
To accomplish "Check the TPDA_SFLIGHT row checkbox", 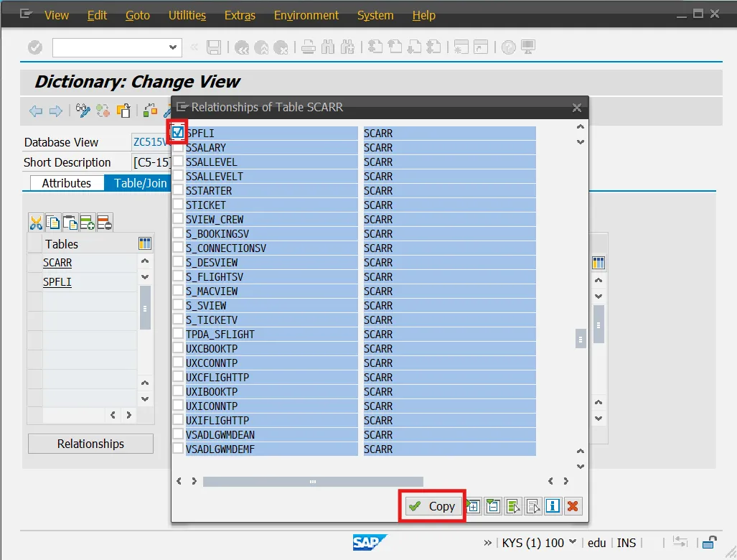I will tap(178, 333).
